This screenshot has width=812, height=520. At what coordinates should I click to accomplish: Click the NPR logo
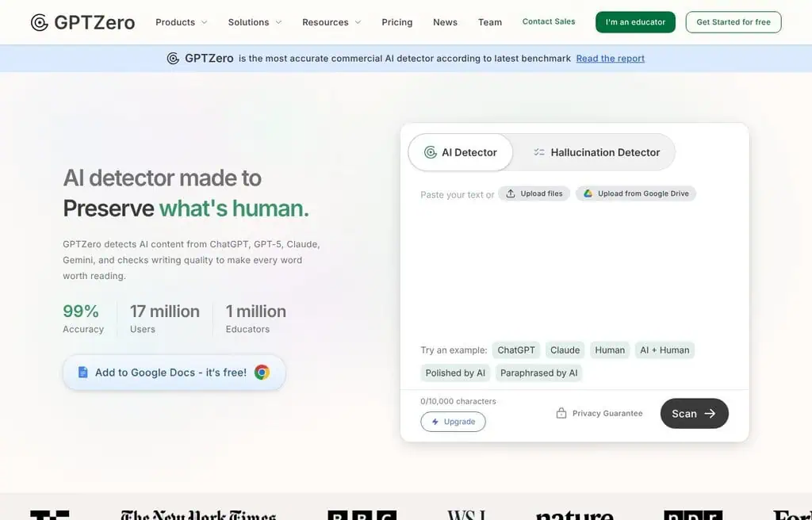point(693,514)
